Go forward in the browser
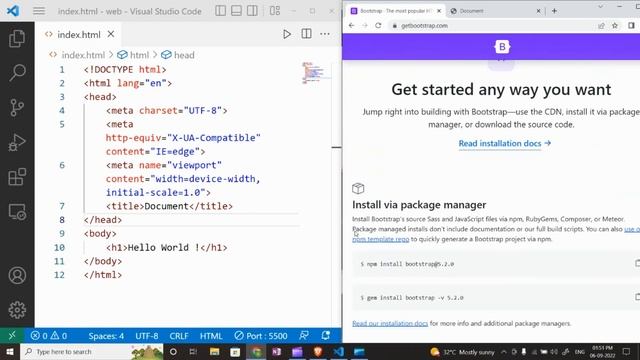Image resolution: width=640 pixels, height=360 pixels. click(364, 25)
